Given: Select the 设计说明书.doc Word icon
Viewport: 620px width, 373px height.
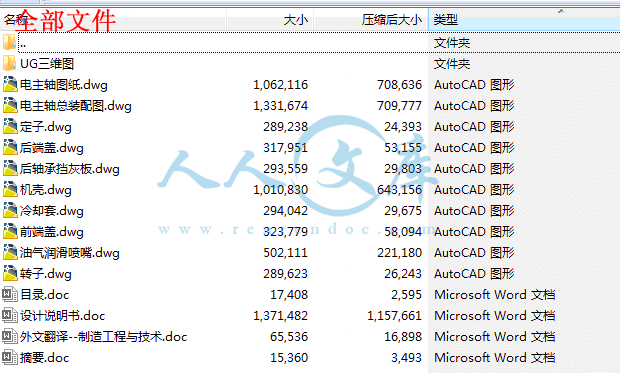Looking at the screenshot, I should (x=9, y=315).
